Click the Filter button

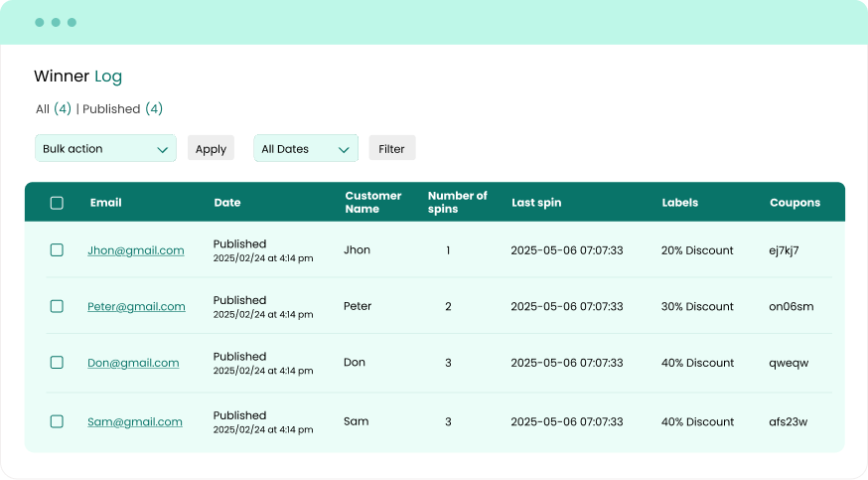[x=391, y=148]
